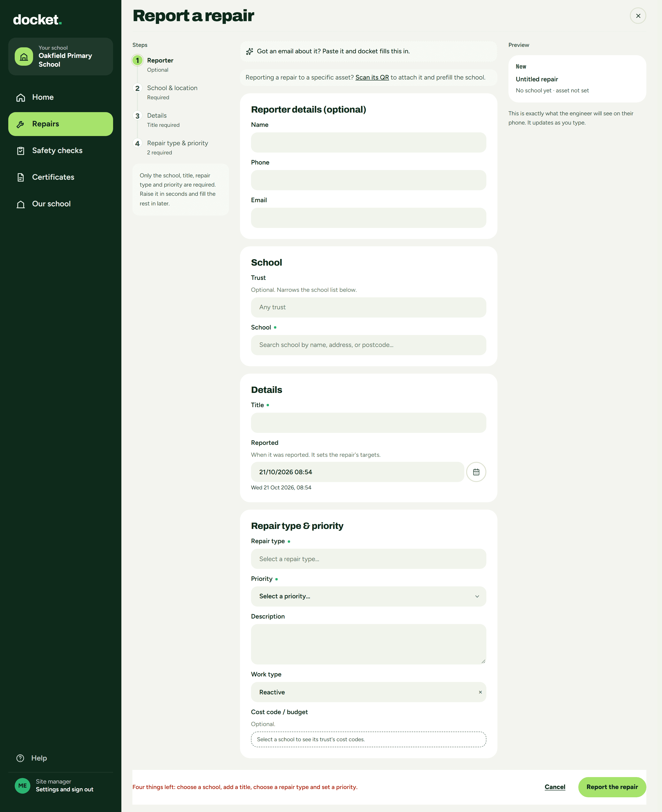Click the Home house icon

[21, 98]
